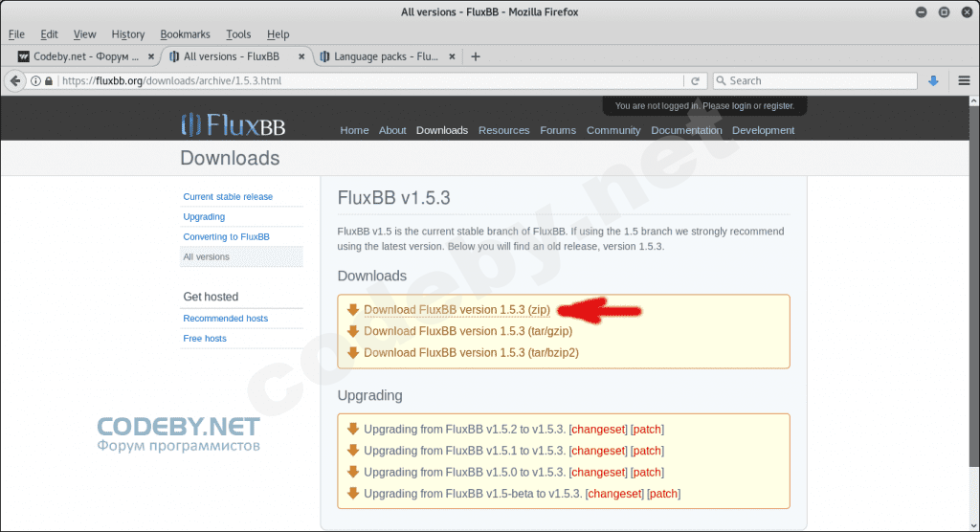
Task: Open the Downloads navigation link
Action: point(442,130)
